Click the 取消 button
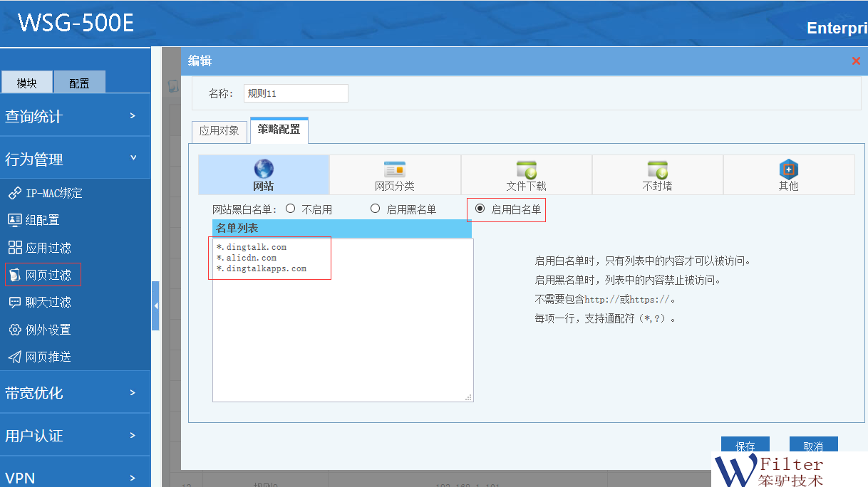The width and height of the screenshot is (868, 487). click(813, 446)
